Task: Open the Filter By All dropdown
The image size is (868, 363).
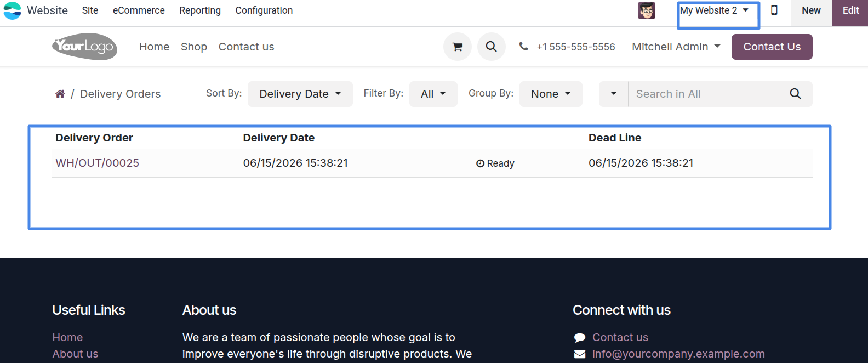Action: [433, 94]
